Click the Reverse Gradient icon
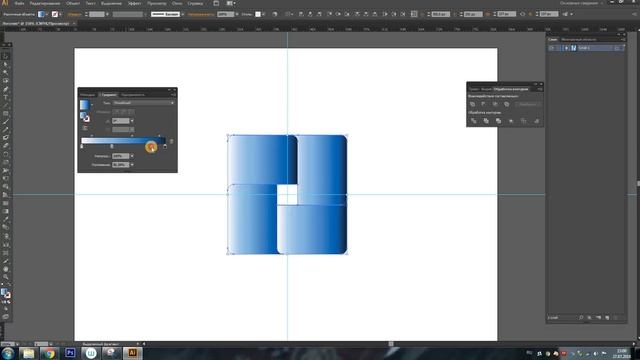 click(x=85, y=128)
